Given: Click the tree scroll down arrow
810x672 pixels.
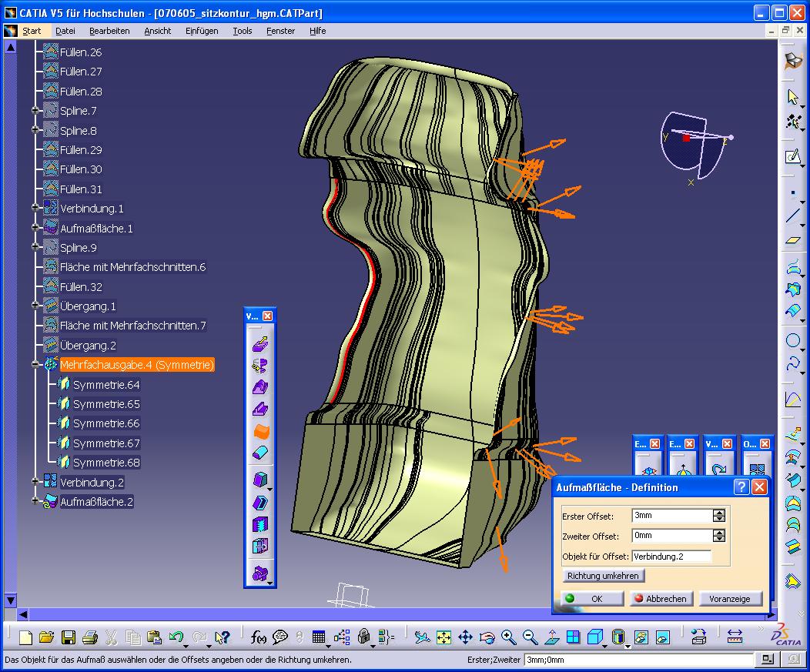Looking at the screenshot, I should click(10, 600).
